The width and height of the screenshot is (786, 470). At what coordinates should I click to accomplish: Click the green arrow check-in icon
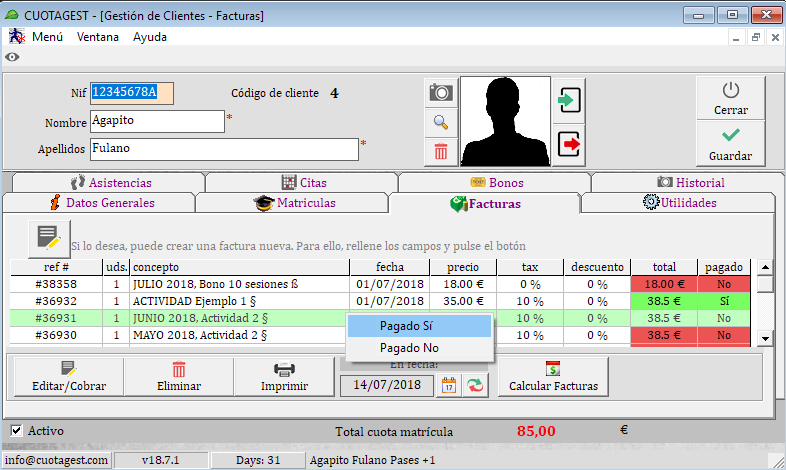[570, 101]
